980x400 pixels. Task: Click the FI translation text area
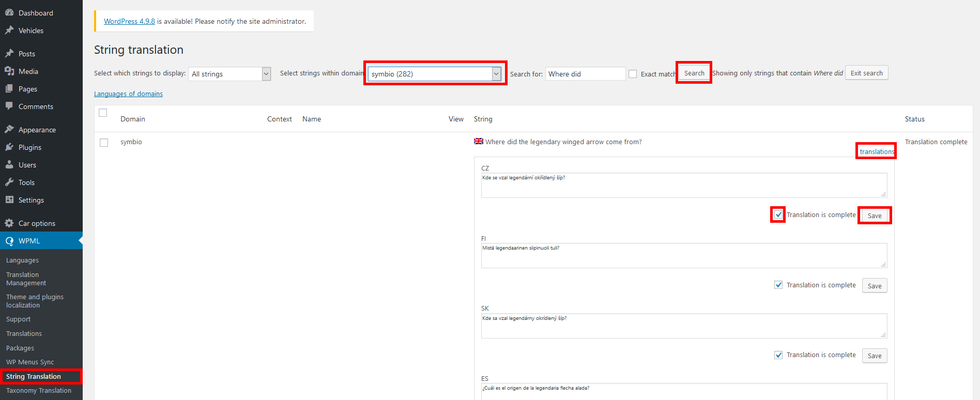684,255
